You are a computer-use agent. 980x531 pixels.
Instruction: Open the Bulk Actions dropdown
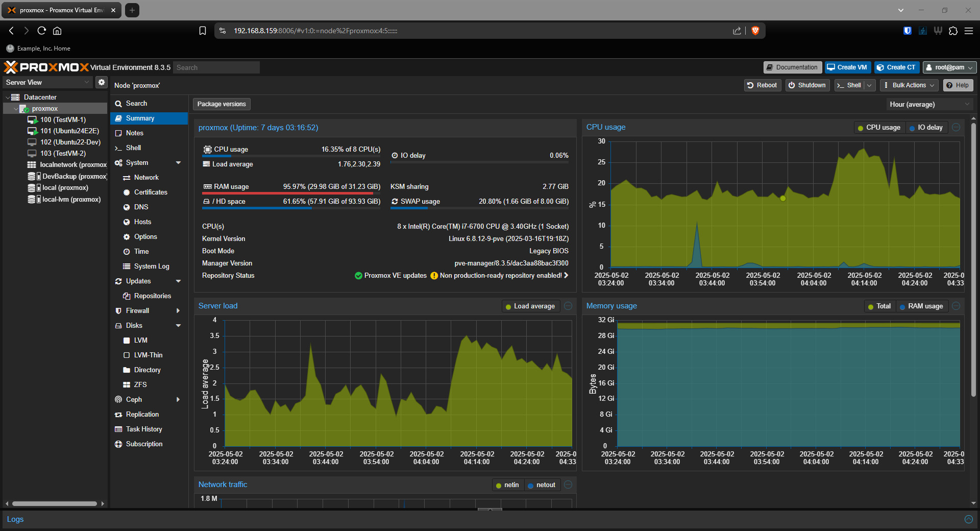click(x=910, y=85)
